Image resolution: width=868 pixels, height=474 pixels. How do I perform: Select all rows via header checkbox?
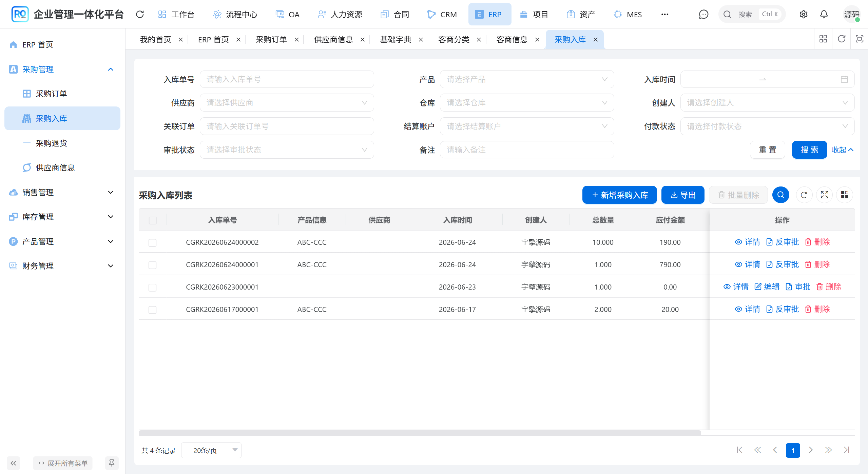153,220
